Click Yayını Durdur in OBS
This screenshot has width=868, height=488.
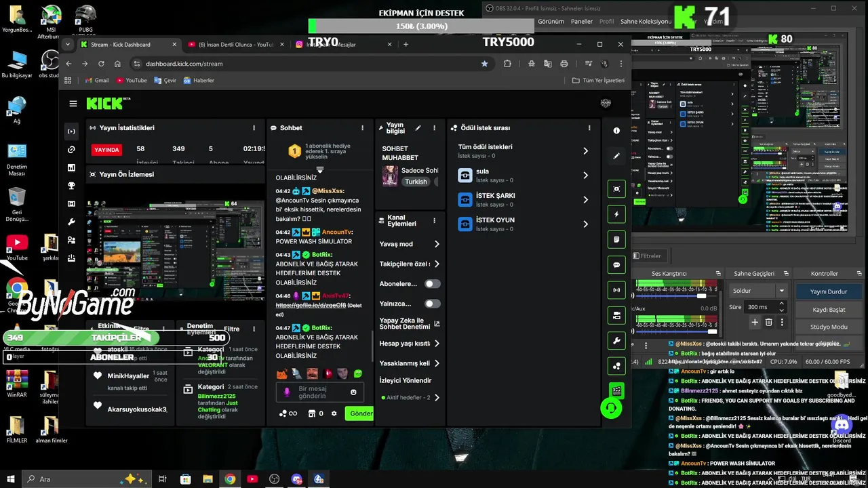pos(829,291)
